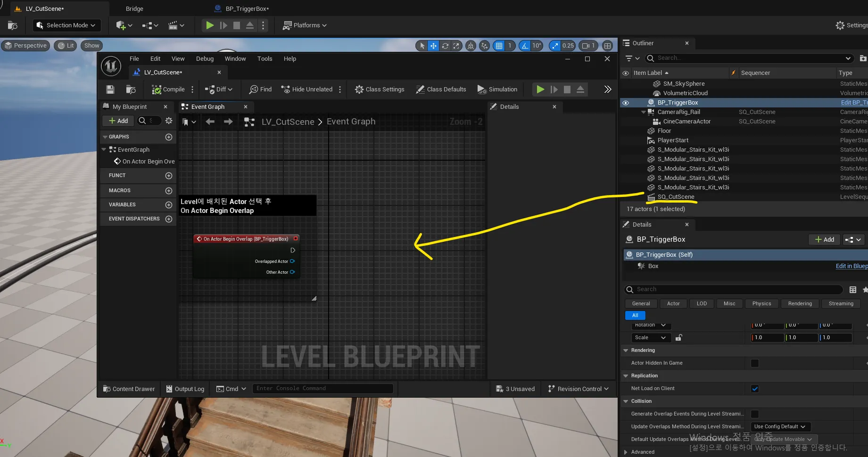The image size is (868, 457).
Task: Open Class Defaults
Action: pyautogui.click(x=441, y=90)
